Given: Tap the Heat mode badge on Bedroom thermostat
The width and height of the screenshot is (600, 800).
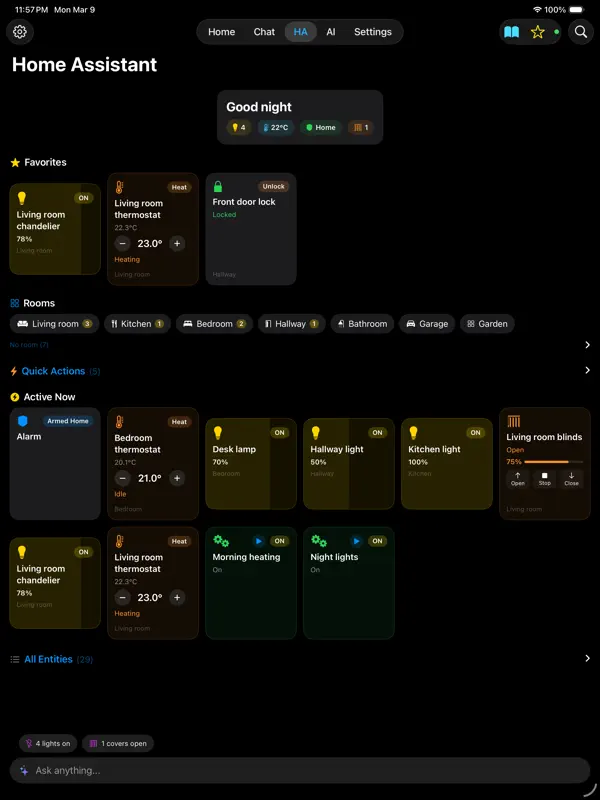Looking at the screenshot, I should [179, 422].
